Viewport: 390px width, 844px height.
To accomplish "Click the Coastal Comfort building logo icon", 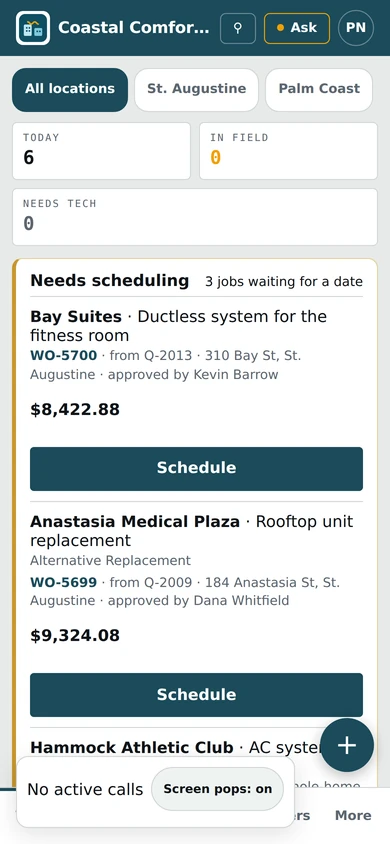I will [33, 28].
